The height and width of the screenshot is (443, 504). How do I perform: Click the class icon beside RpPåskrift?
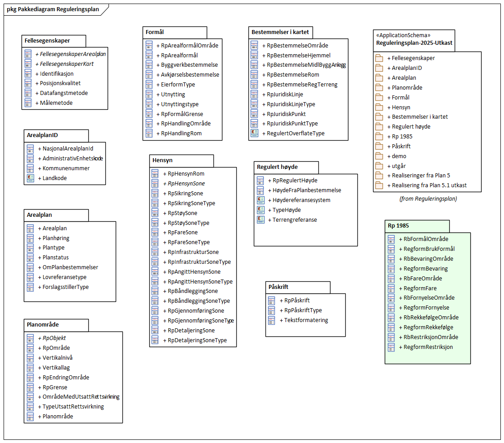273,300
